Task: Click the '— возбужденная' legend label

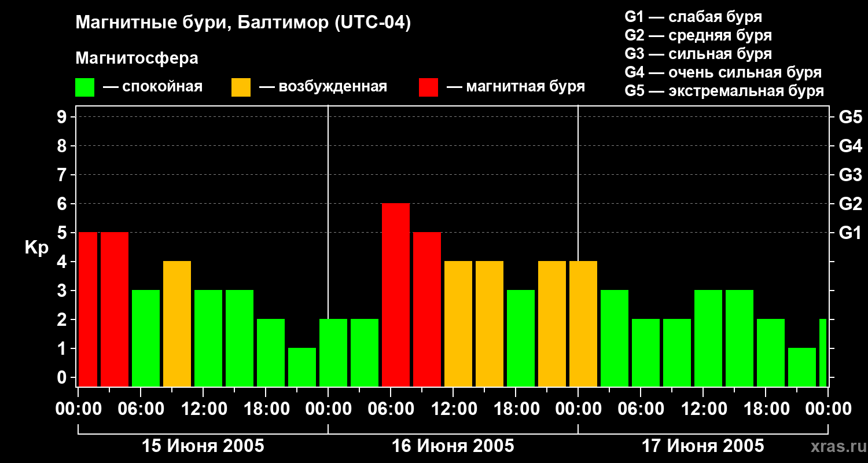Action: pos(323,87)
